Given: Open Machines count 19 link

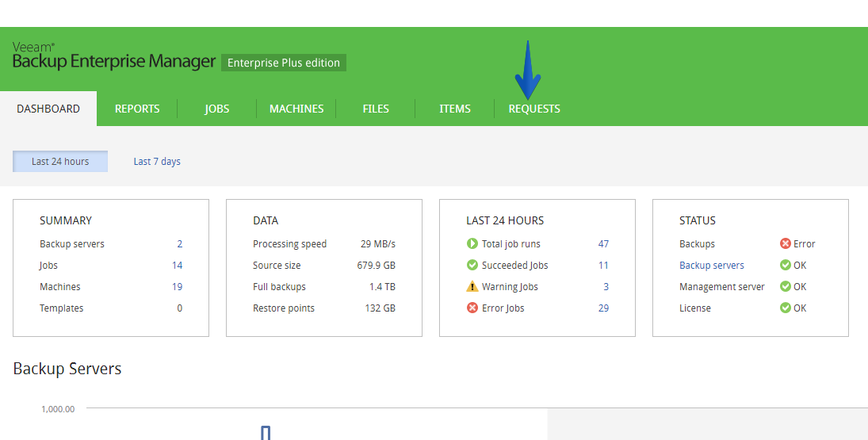Looking at the screenshot, I should [177, 287].
